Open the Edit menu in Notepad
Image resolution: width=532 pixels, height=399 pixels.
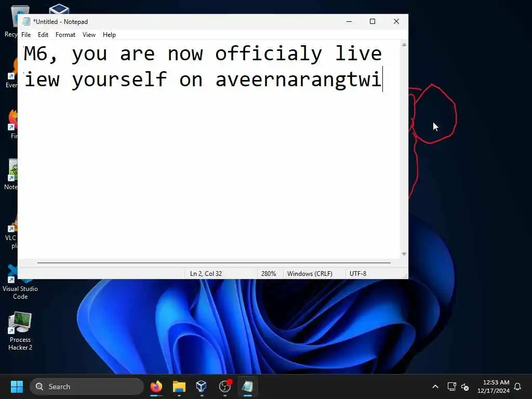[43, 35]
